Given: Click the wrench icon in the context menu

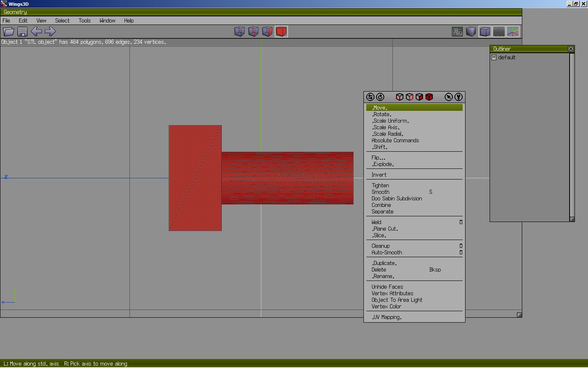Looking at the screenshot, I should pyautogui.click(x=459, y=97).
